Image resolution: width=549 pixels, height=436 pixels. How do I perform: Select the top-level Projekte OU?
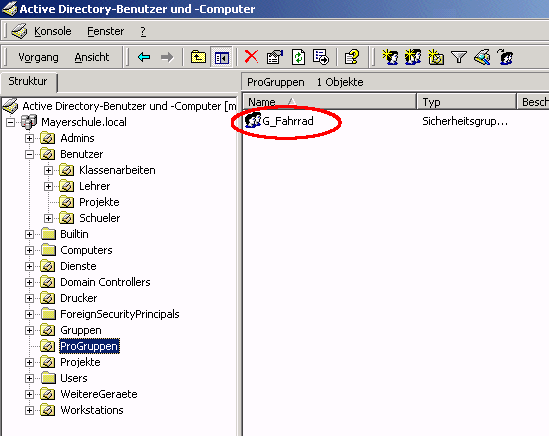pos(80,362)
